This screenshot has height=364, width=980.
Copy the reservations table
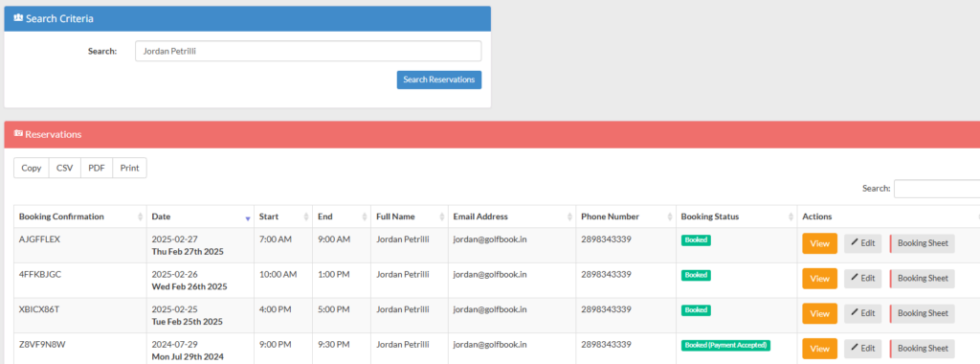tap(32, 169)
